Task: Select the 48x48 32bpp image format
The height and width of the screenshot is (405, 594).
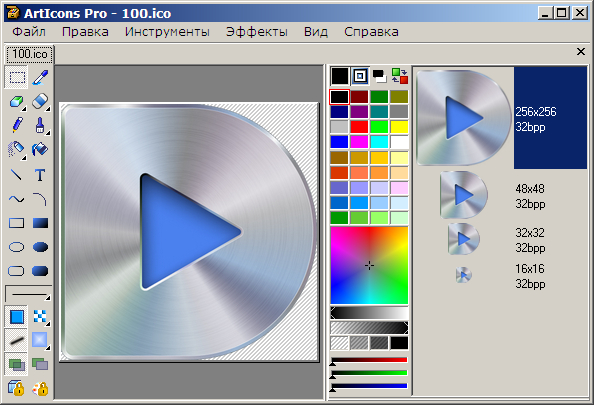Action: click(501, 195)
